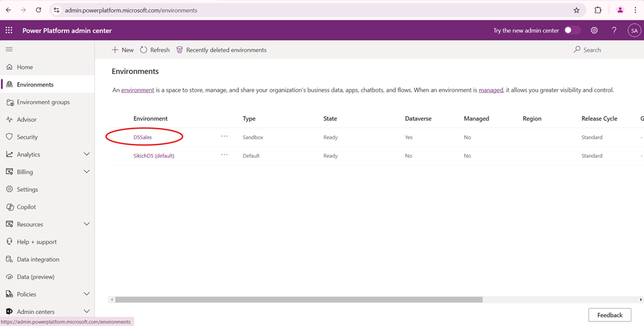
Task: Click New to create an environment
Action: point(122,50)
